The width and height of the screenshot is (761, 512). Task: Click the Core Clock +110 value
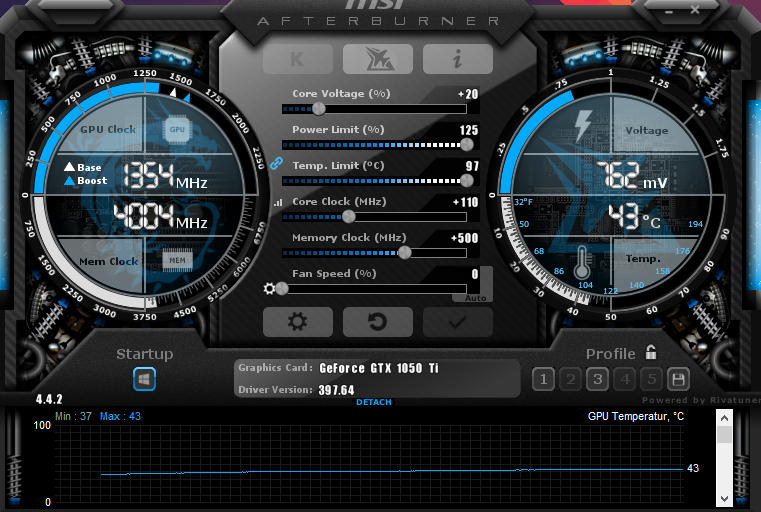click(x=465, y=202)
